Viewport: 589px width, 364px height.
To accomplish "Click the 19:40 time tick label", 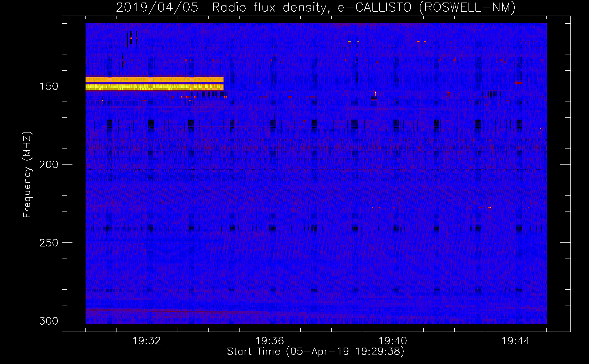I will [393, 341].
